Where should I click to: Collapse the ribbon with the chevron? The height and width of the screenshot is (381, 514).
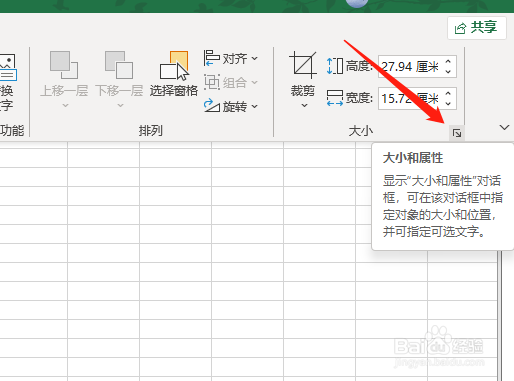point(504,127)
